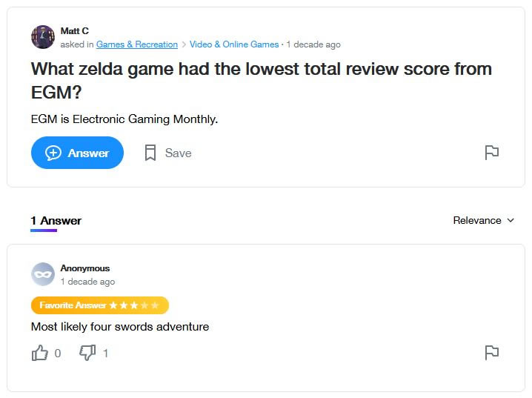
Task: Open the Games & Recreation category link
Action: tap(137, 44)
